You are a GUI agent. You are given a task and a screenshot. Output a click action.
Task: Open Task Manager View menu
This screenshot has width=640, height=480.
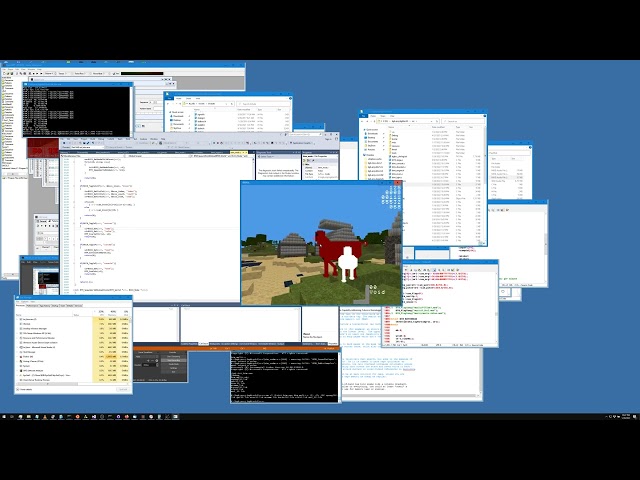point(33,302)
